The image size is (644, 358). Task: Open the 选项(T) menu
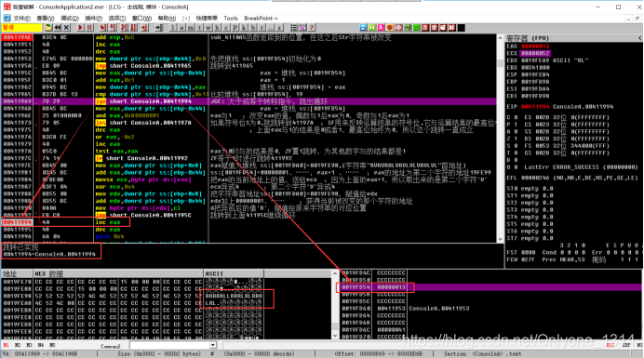point(117,18)
